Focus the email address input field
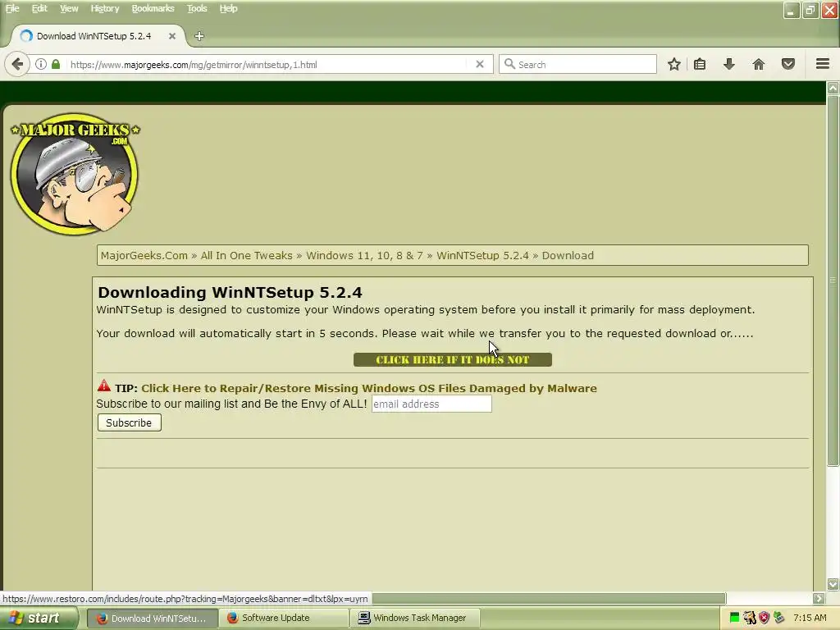 click(431, 404)
